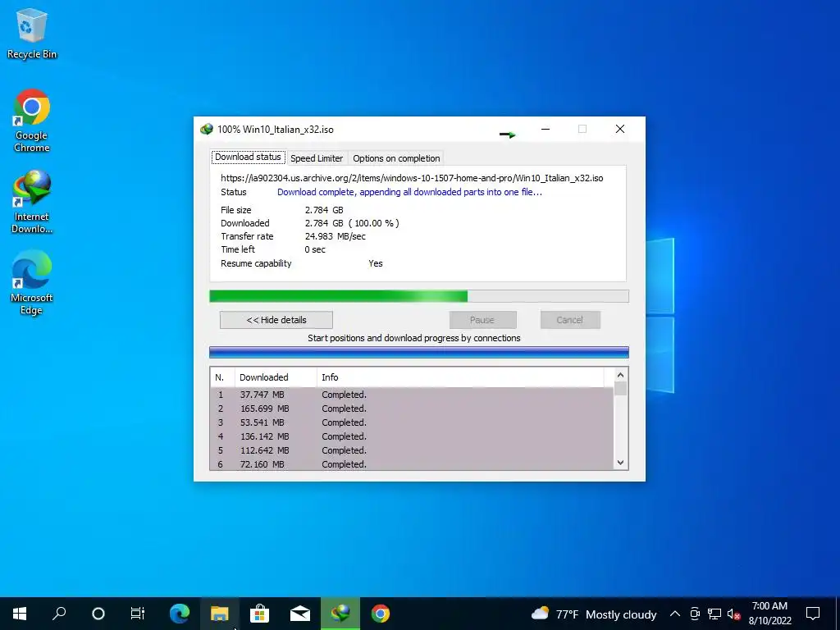The width and height of the screenshot is (840, 630).
Task: Show hidden system tray icons
Action: coord(675,614)
